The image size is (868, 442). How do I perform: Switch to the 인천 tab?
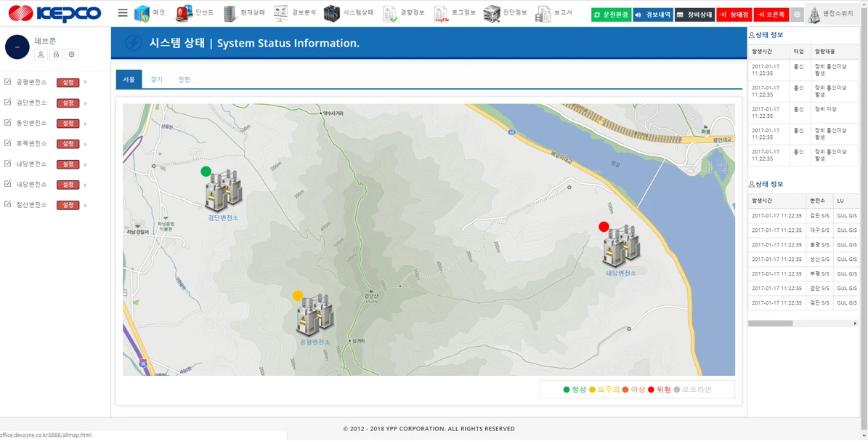click(x=184, y=79)
